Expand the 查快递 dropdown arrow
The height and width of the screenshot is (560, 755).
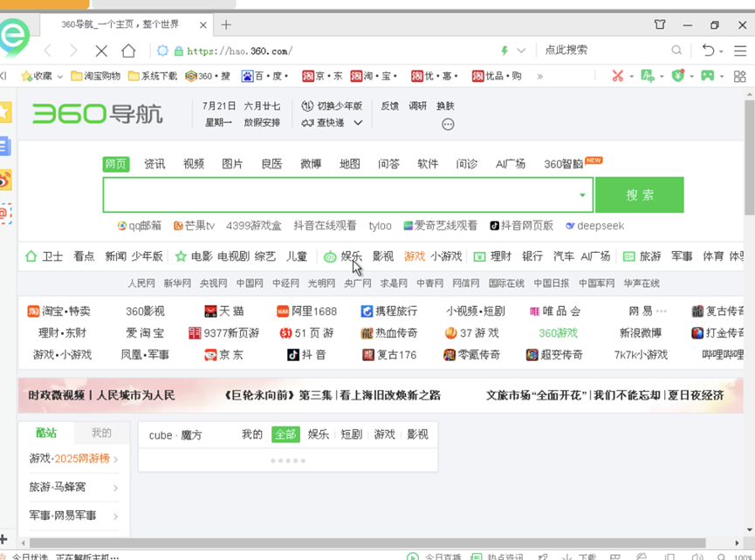tap(358, 123)
